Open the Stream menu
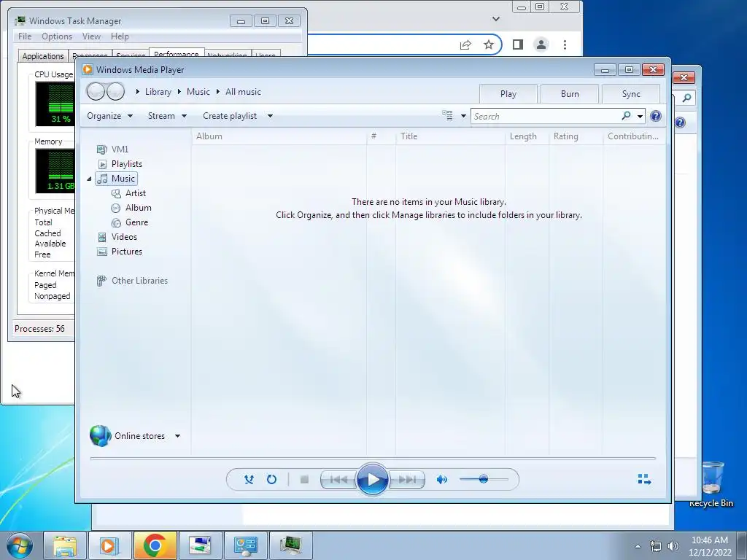Viewport: 747px width, 560px height. pos(167,116)
